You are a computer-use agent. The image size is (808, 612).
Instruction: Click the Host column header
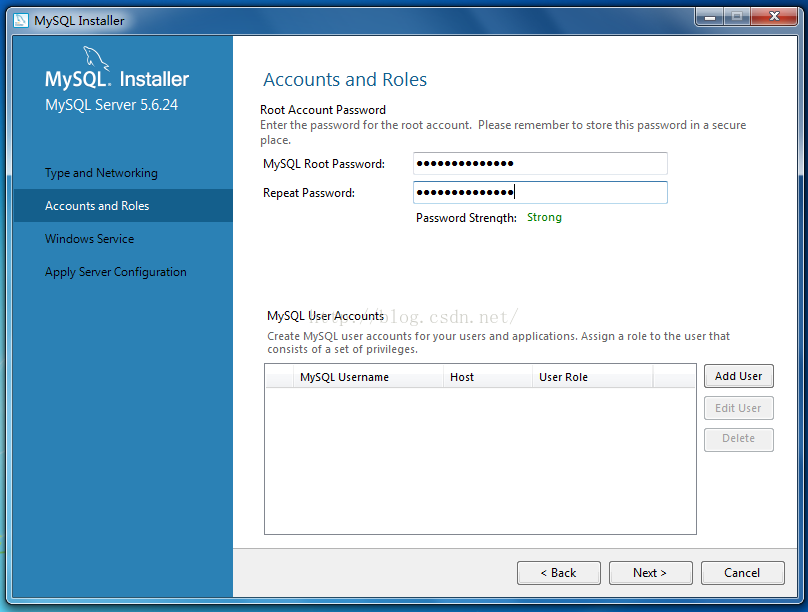click(x=487, y=377)
